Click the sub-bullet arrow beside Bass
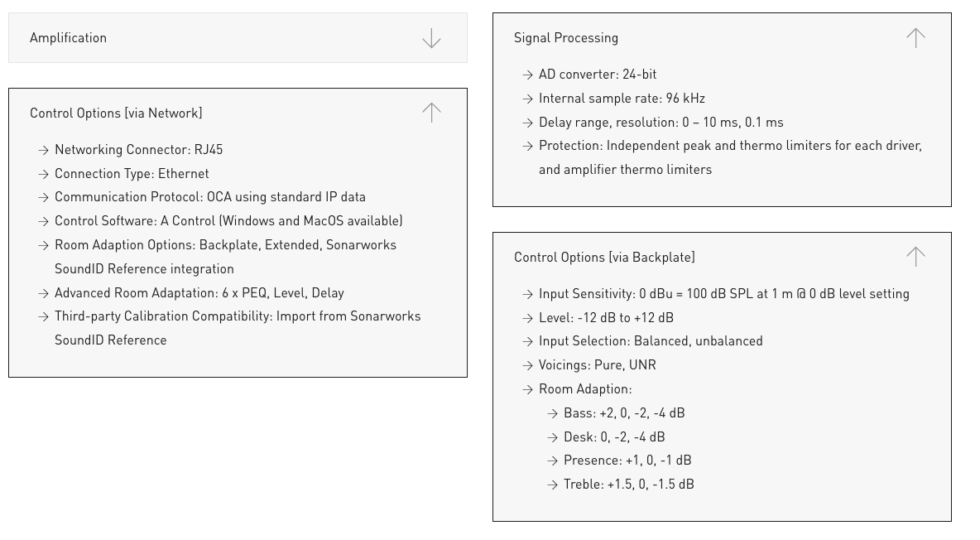Screen dimensions: 980x540 (553, 414)
